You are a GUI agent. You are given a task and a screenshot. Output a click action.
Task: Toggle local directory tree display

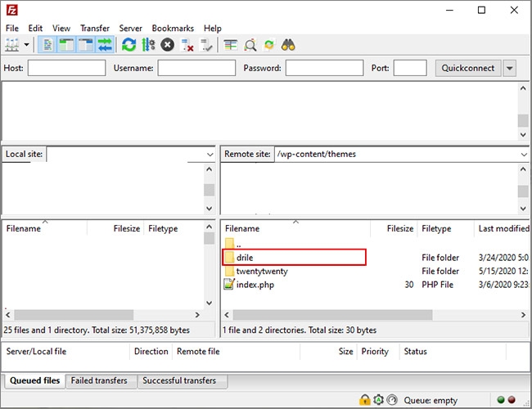[x=65, y=45]
